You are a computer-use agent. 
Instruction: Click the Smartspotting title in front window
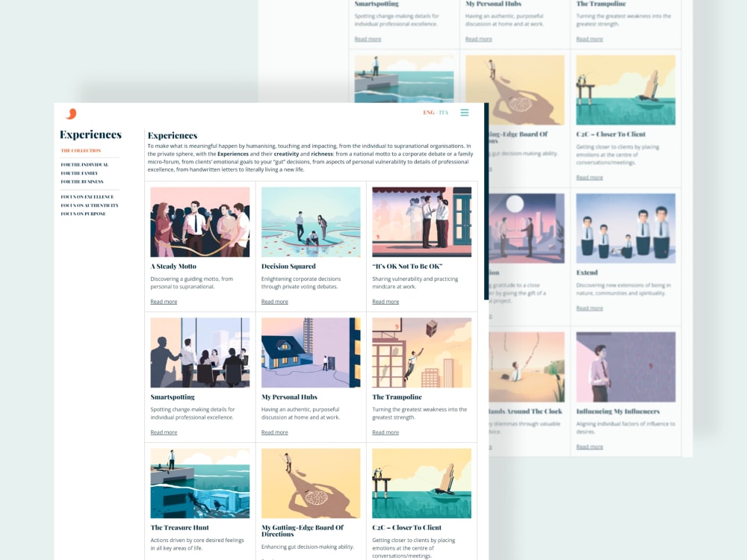(x=173, y=396)
